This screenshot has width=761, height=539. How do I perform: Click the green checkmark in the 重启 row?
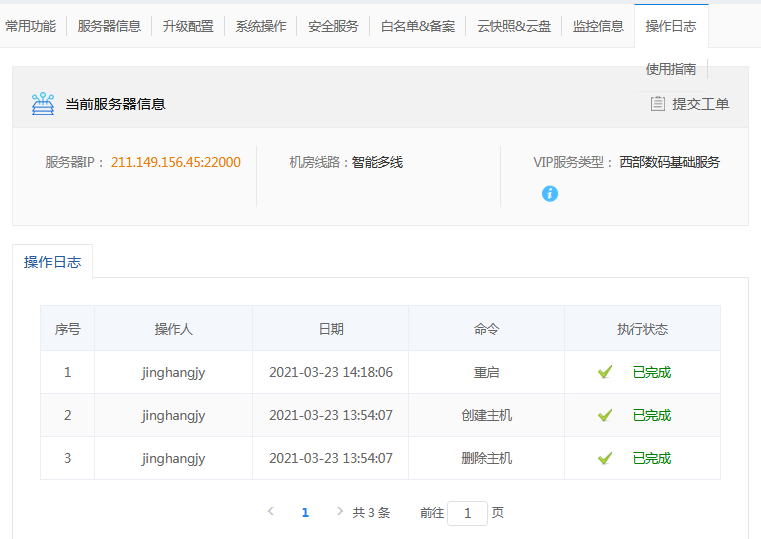tap(605, 372)
